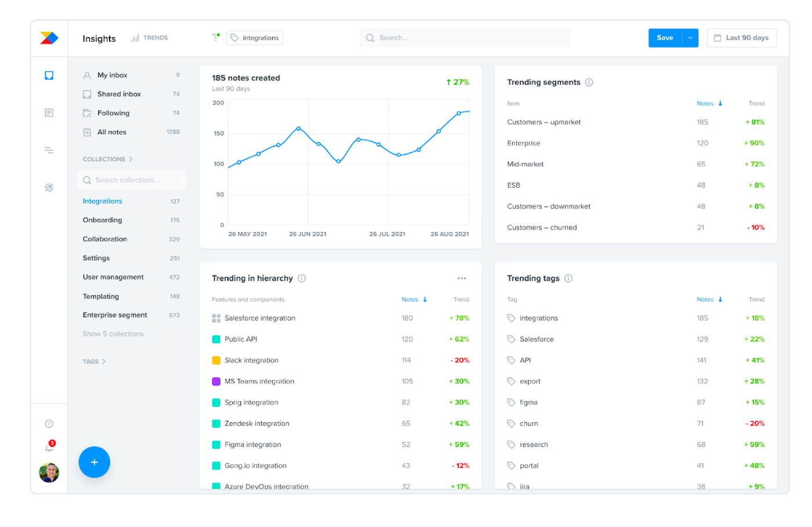This screenshot has height=527, width=812.
Task: Sort Trending segments by Notes column
Action: coord(709,103)
